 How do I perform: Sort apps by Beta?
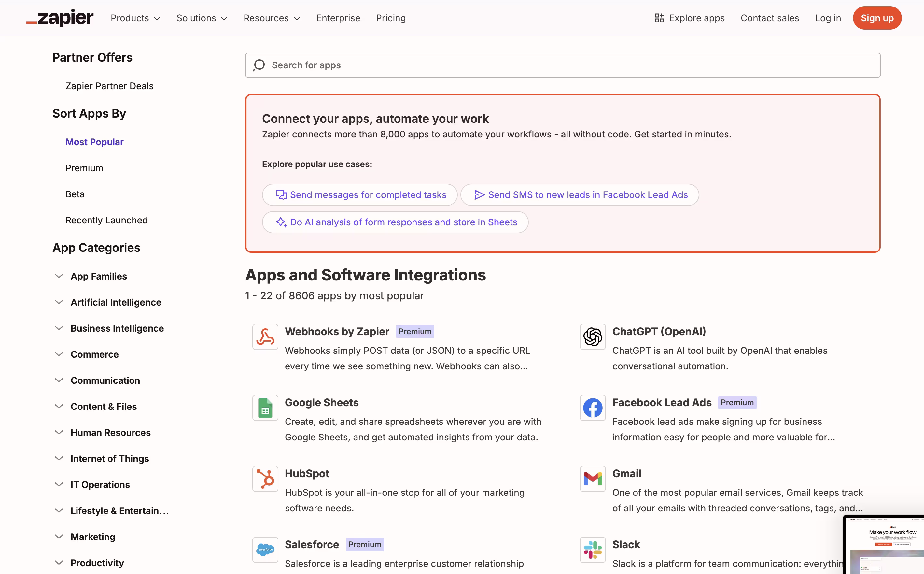tap(75, 194)
